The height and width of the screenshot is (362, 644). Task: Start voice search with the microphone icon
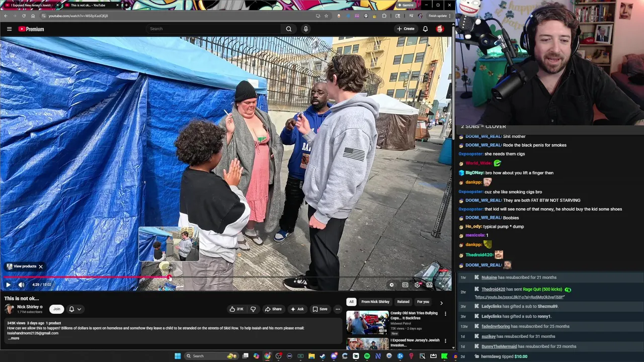coord(305,29)
